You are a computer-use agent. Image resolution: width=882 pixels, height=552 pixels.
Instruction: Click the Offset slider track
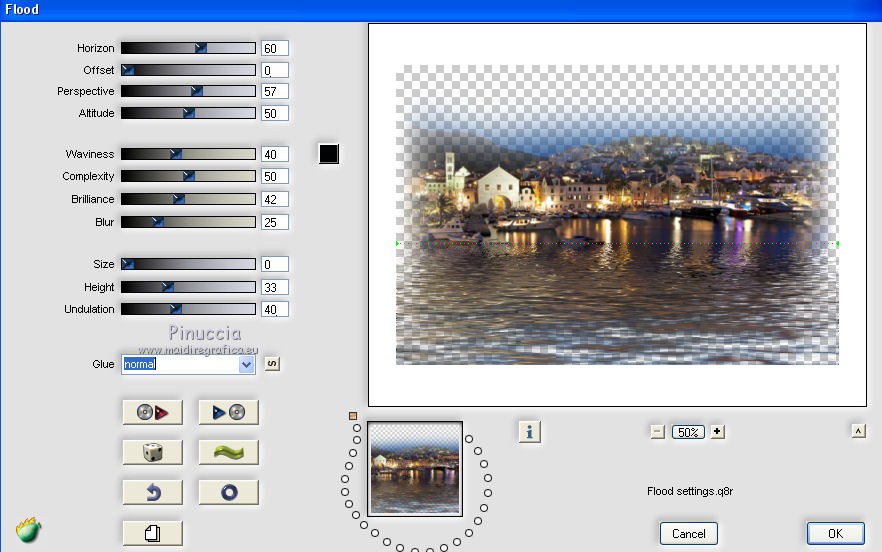(x=188, y=70)
